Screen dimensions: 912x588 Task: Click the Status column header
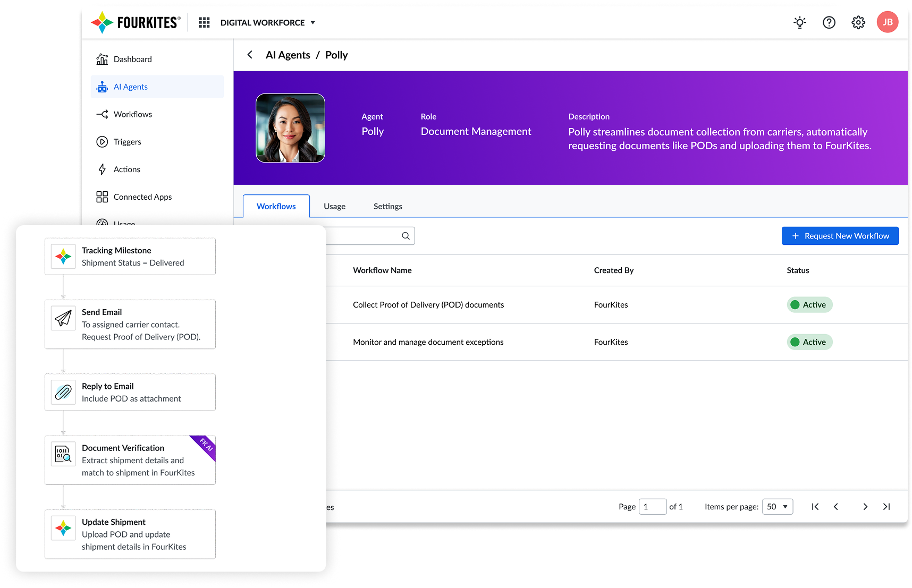coord(798,270)
